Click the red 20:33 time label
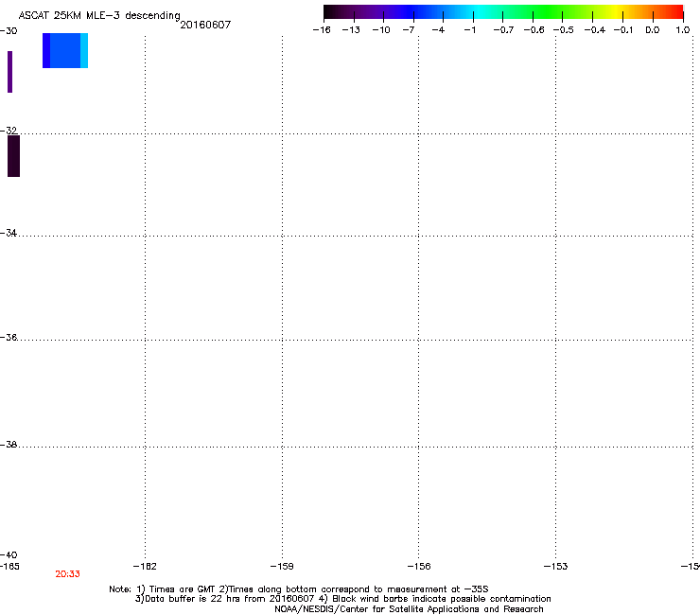700x615 pixels. click(x=67, y=574)
